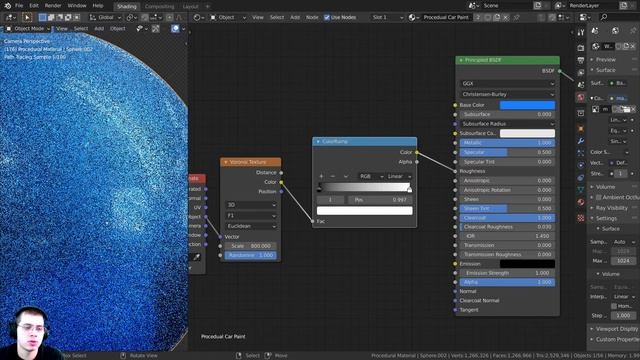Open the Tool properties tab icon
The image size is (640, 360).
[581, 33]
